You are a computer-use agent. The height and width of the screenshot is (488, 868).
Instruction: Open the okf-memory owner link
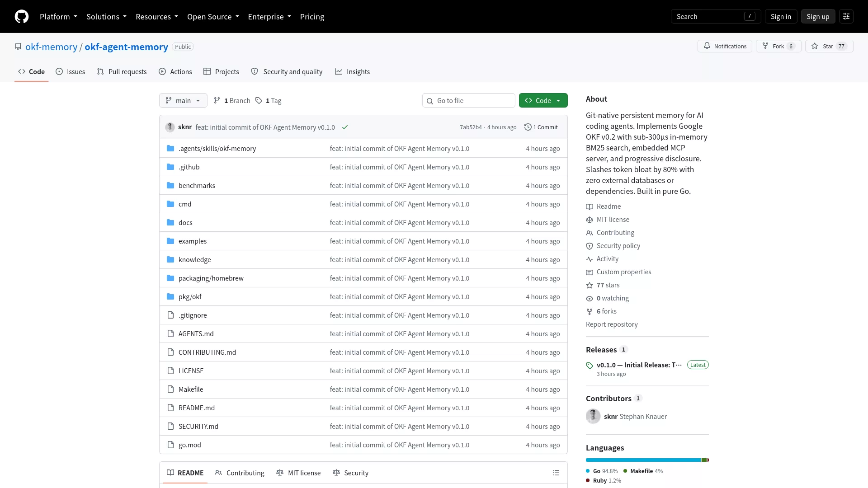point(51,47)
